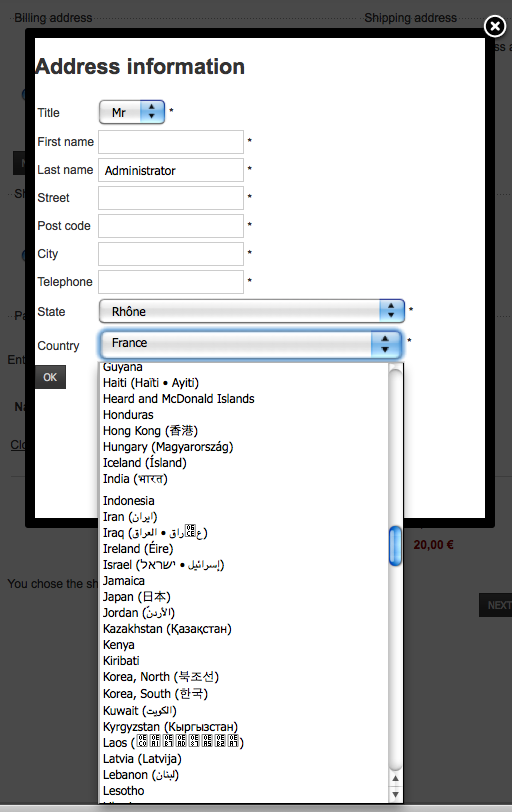Screen dimensions: 512x812
Task: Select Laos in the country list
Action: pos(243,743)
